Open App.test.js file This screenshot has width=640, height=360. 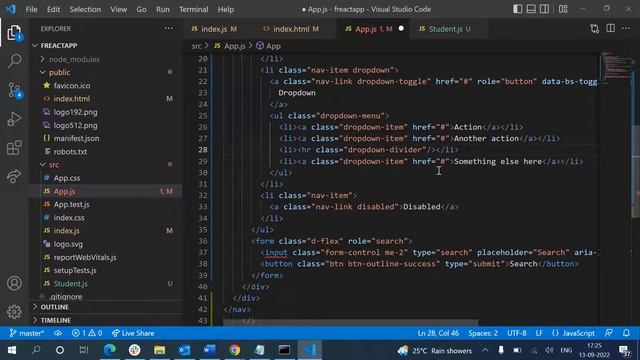point(71,204)
